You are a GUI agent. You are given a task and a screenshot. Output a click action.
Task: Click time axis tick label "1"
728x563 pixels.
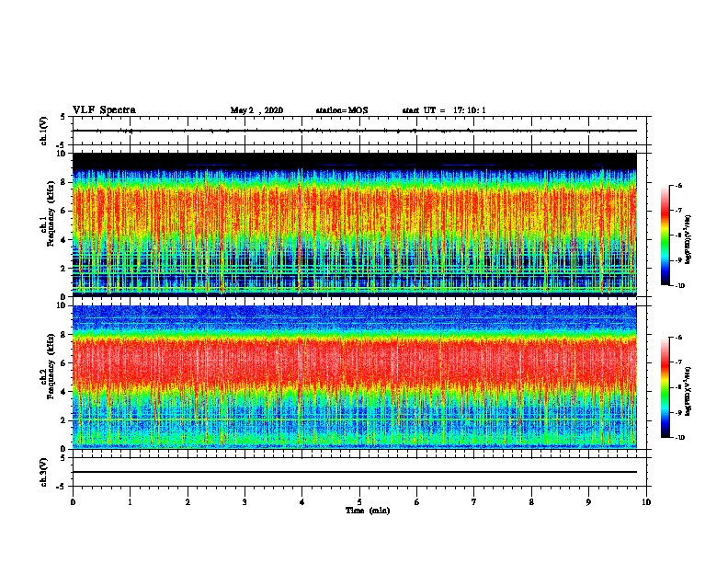pyautogui.click(x=130, y=502)
